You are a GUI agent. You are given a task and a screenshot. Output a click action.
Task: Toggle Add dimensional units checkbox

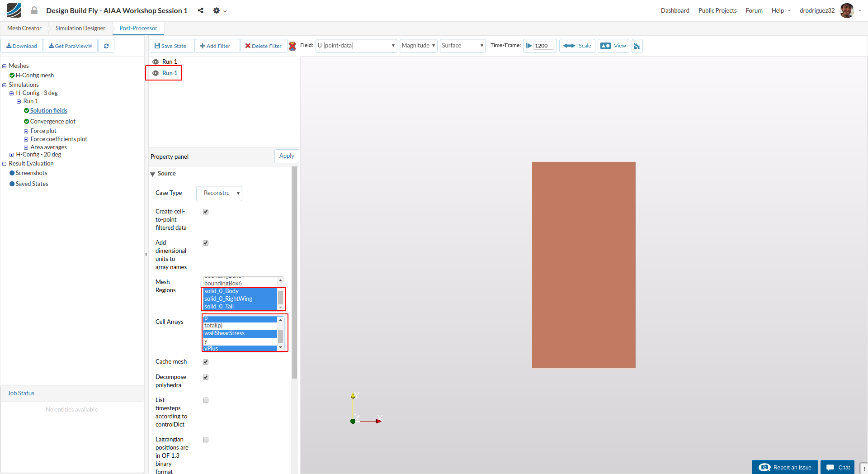(206, 243)
